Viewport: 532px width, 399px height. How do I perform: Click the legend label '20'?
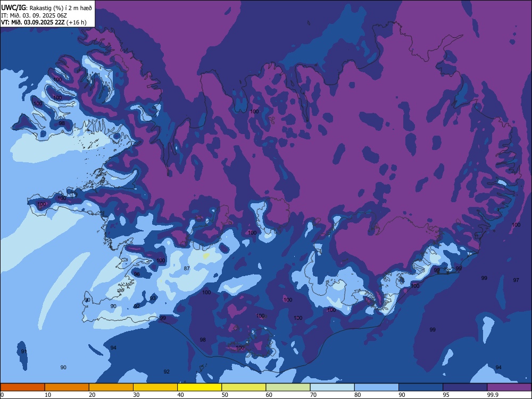point(92,395)
